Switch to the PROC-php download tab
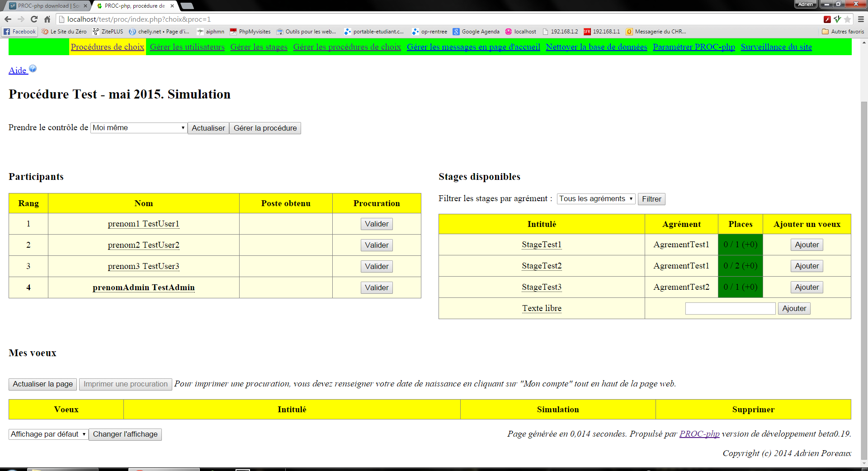 coord(45,6)
